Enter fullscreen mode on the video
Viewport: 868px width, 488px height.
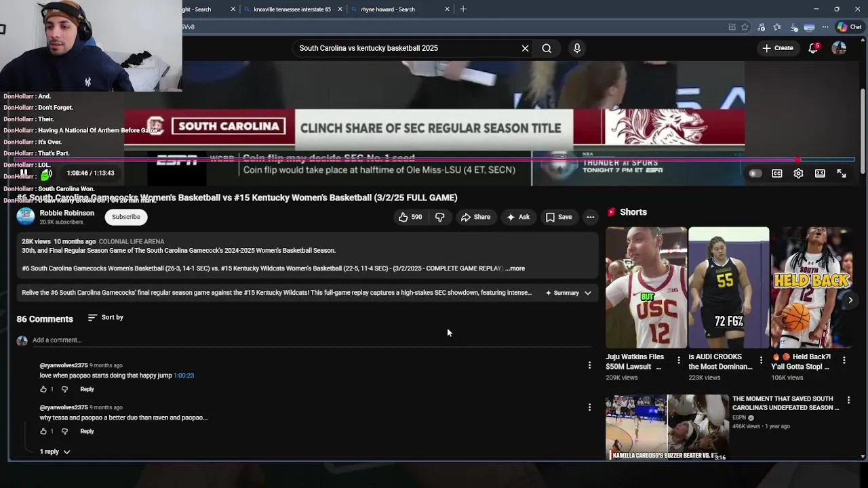842,174
